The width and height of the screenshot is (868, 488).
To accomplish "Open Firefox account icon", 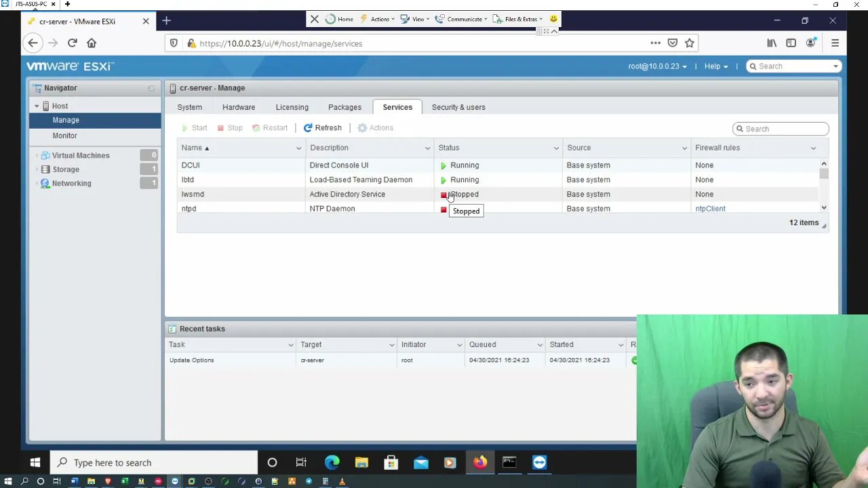I will point(810,43).
